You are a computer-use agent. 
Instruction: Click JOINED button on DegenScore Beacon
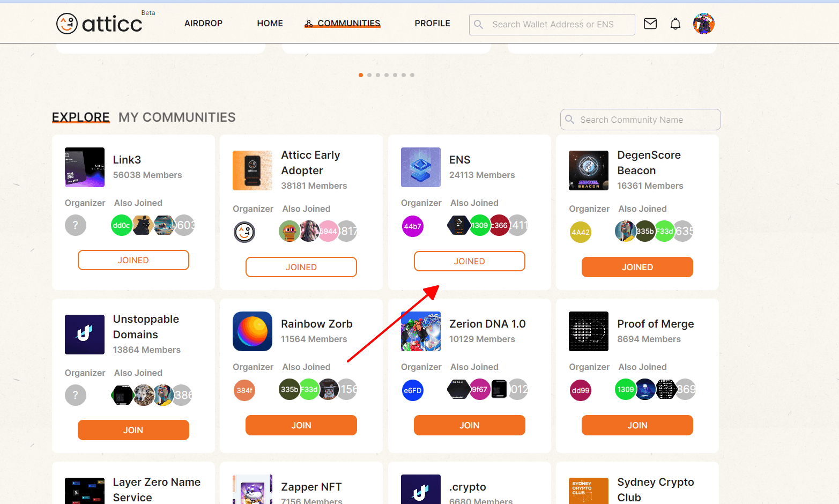point(637,267)
